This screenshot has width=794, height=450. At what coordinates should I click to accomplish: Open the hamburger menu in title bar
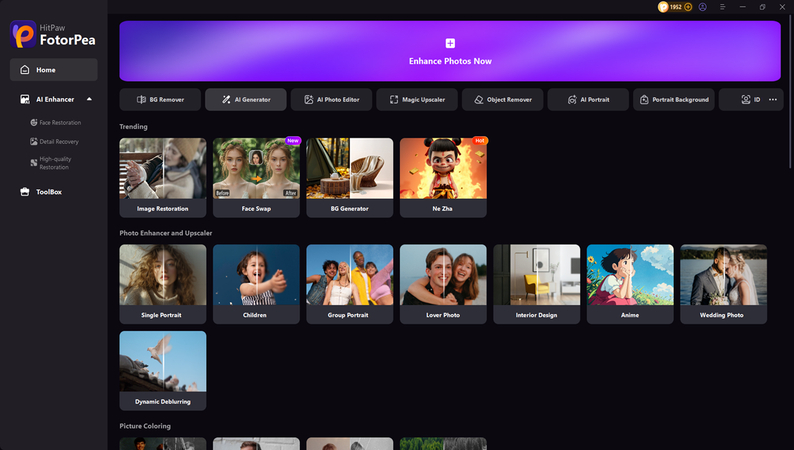click(x=723, y=7)
